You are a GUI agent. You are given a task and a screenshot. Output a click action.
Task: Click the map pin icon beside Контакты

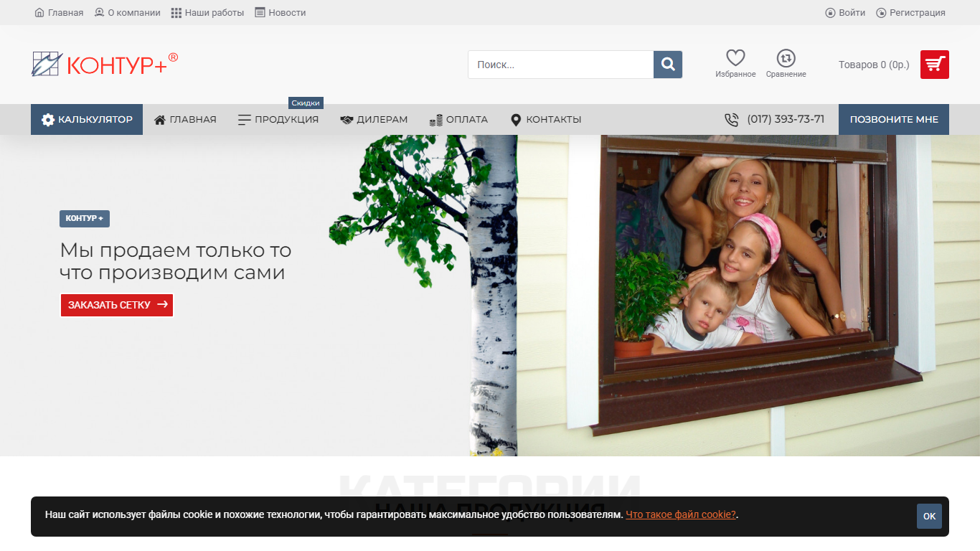pyautogui.click(x=515, y=120)
